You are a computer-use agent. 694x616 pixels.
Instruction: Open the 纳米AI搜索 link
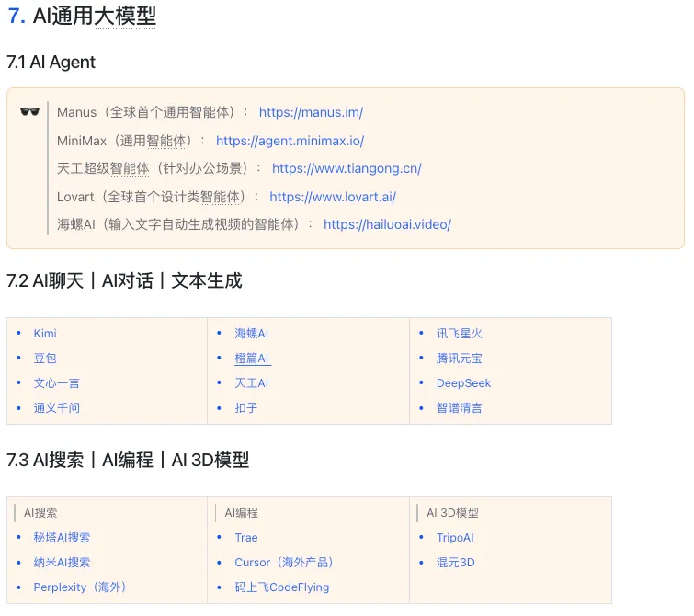[x=62, y=563]
